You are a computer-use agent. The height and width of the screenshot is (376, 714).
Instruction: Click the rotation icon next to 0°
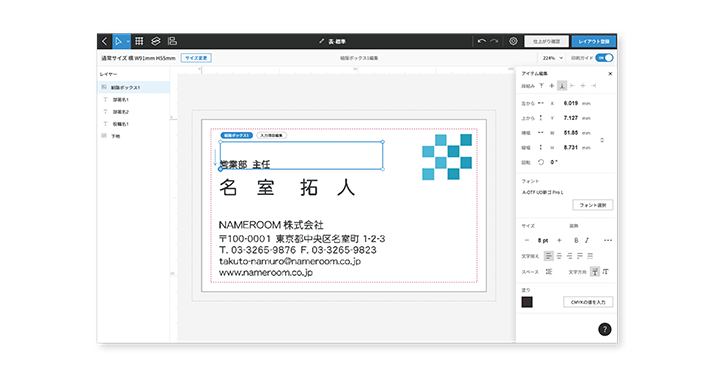click(541, 162)
